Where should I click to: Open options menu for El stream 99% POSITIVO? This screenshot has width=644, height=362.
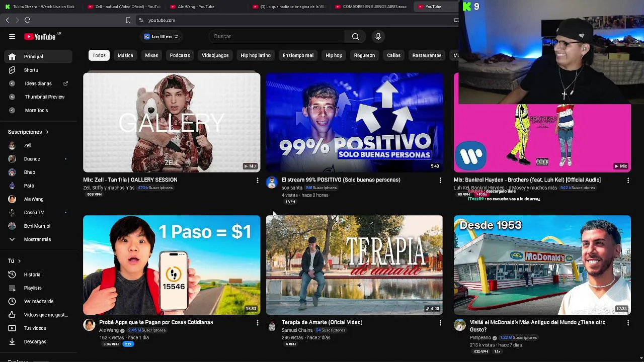(x=440, y=180)
